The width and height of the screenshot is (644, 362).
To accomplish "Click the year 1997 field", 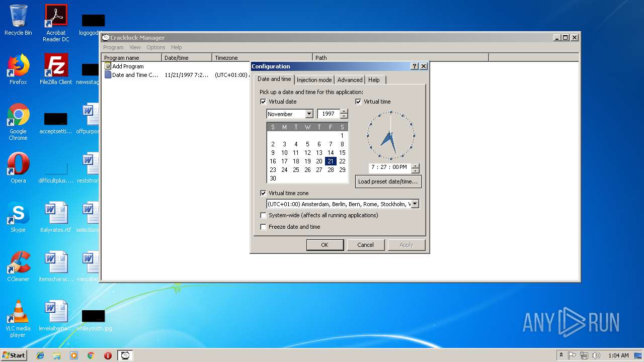I will pyautogui.click(x=329, y=114).
